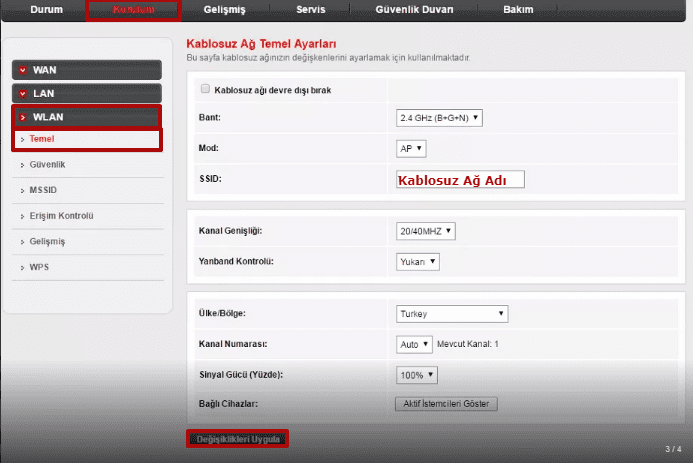The image size is (693, 463).
Task: Open the Durum tab
Action: click(x=46, y=9)
